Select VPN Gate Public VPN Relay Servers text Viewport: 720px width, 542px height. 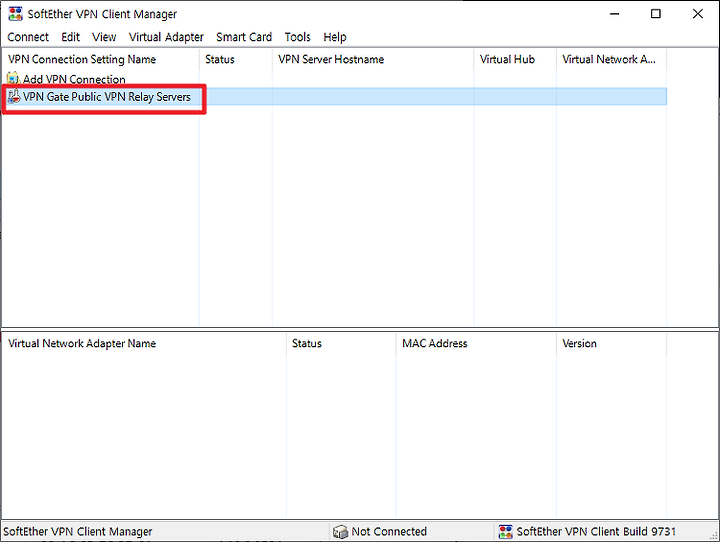click(107, 97)
